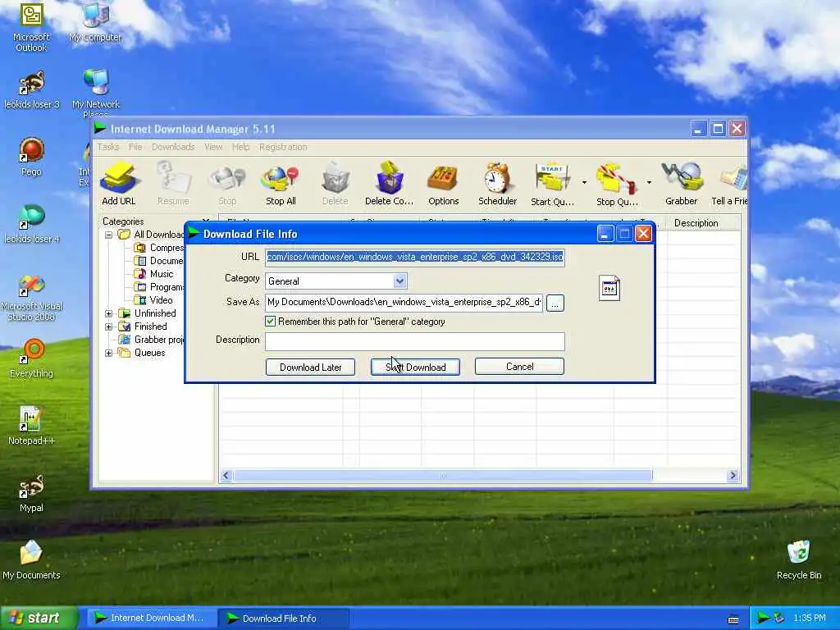Click the Delete toolbar icon

(x=336, y=184)
